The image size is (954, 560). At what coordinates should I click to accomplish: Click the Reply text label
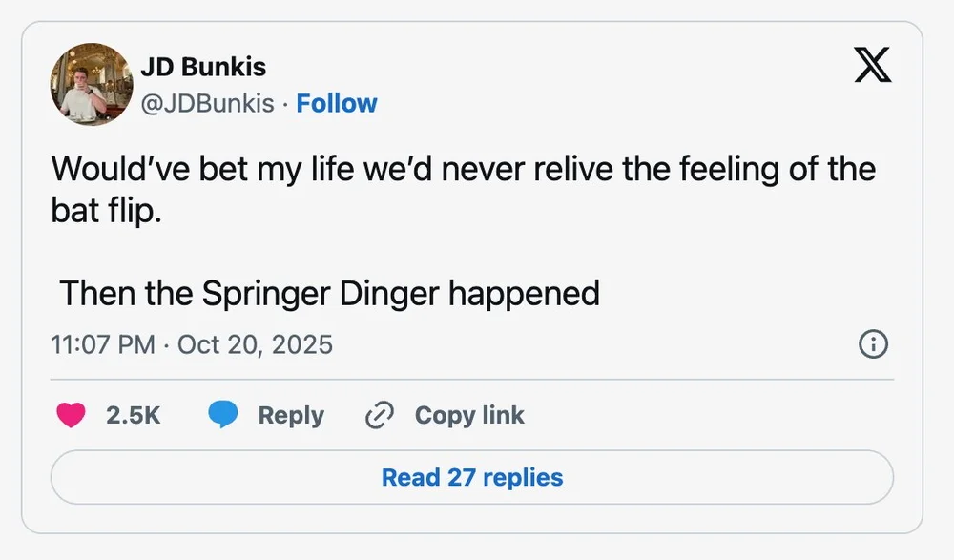291,415
